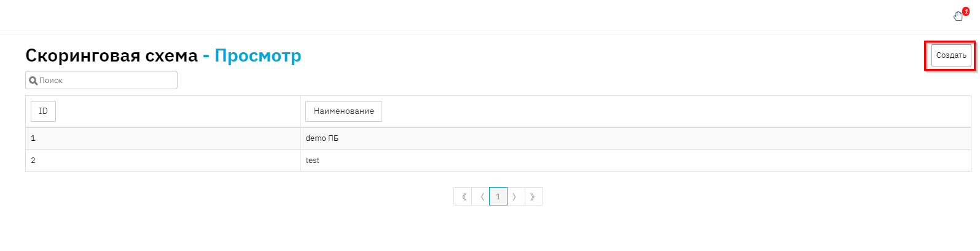This screenshot has height=251, width=980.
Task: Jump to the last page arrow
Action: coord(533,197)
